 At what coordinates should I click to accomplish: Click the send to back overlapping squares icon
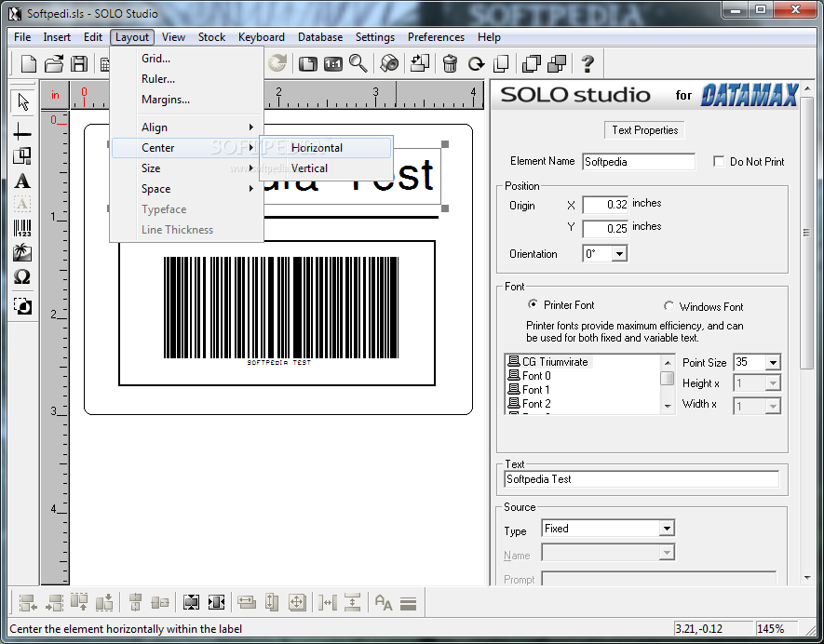tap(557, 63)
